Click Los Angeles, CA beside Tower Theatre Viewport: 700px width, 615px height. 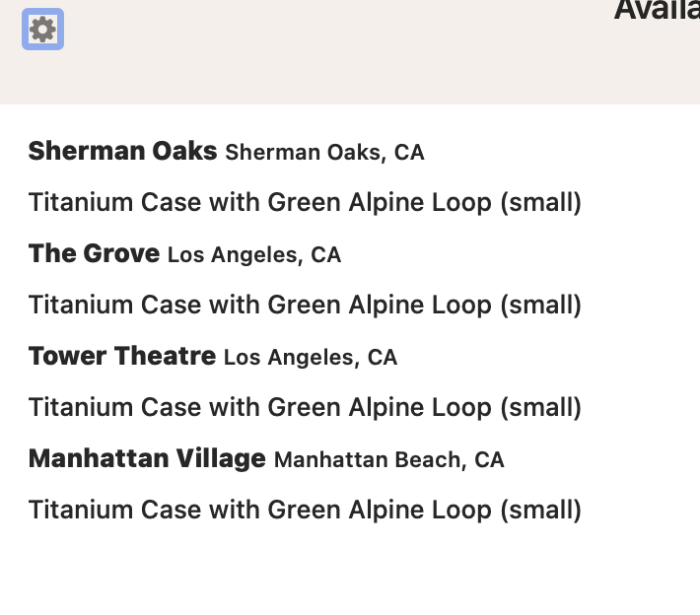pos(311,358)
